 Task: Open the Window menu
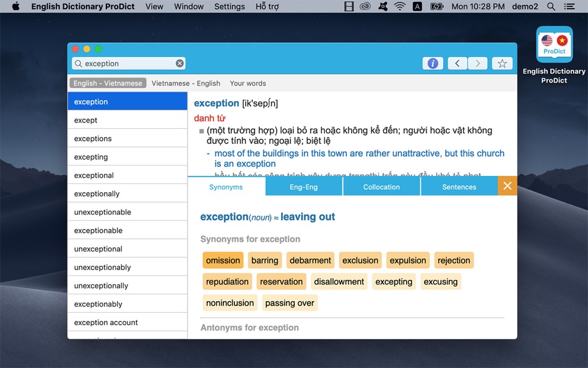click(189, 6)
